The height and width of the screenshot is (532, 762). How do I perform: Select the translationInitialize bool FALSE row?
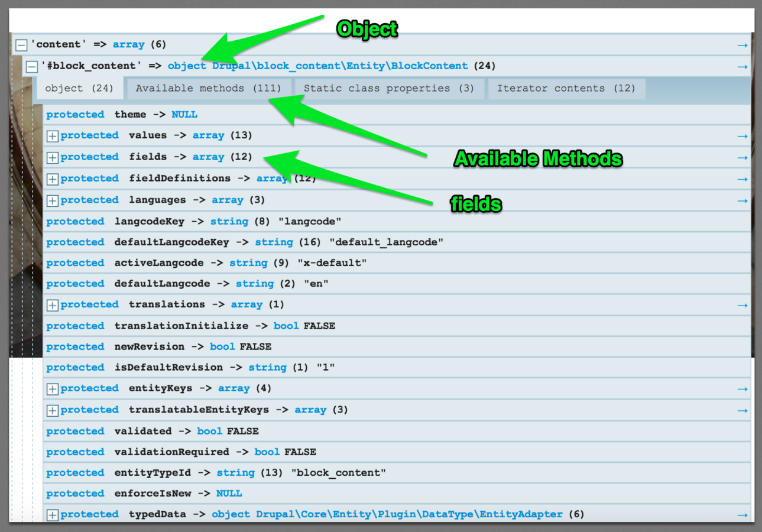pos(397,326)
